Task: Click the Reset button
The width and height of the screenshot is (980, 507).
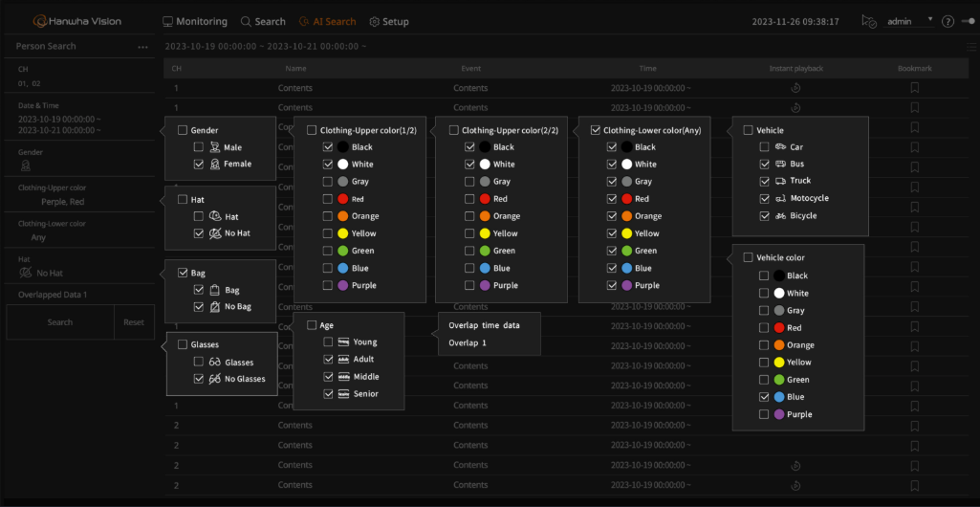Action: click(134, 322)
